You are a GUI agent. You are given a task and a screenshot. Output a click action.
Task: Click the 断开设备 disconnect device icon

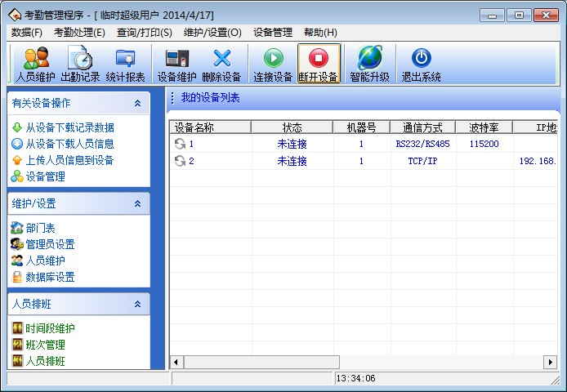pyautogui.click(x=319, y=64)
